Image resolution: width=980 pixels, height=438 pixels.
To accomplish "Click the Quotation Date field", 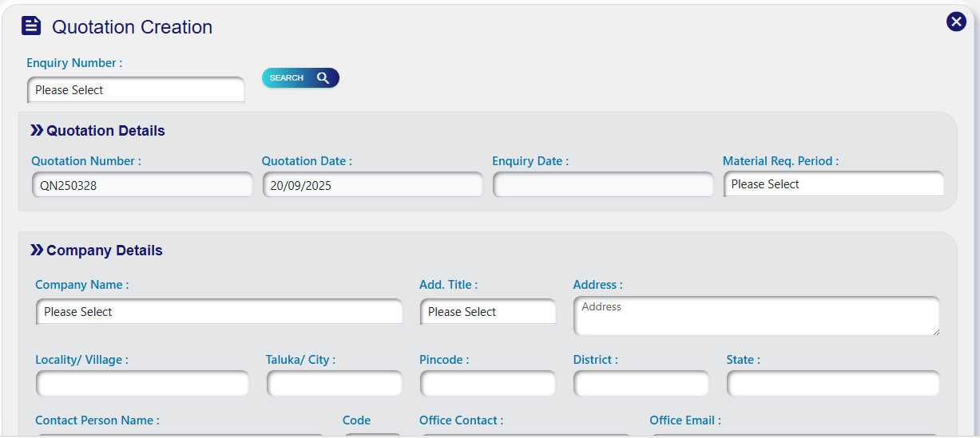I will tap(372, 185).
